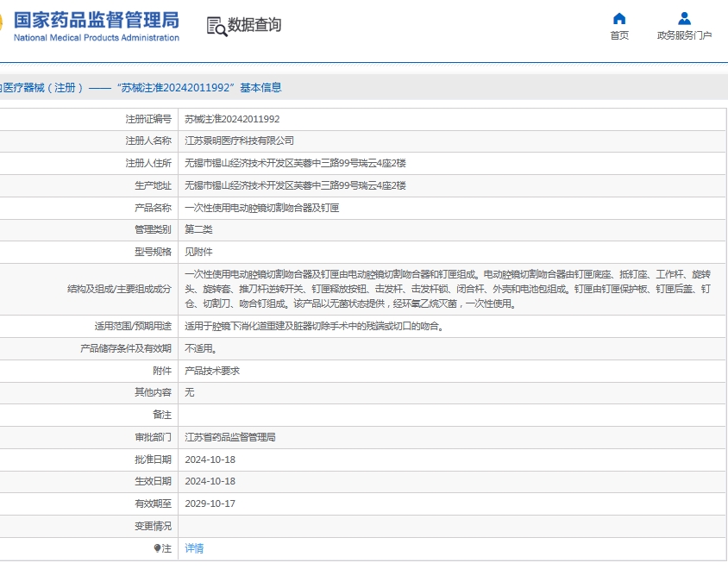Click the 首页 label
Screen dimensions: 728x569
point(619,35)
